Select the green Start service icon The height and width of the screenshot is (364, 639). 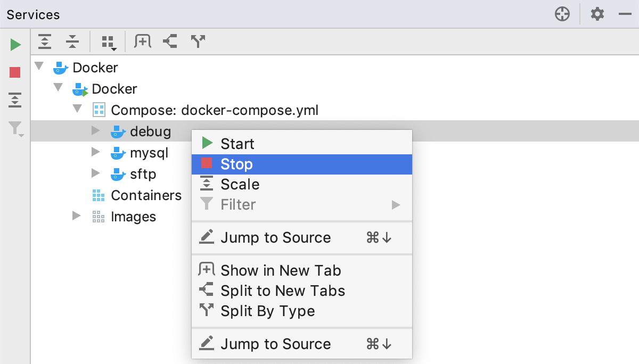pos(14,45)
